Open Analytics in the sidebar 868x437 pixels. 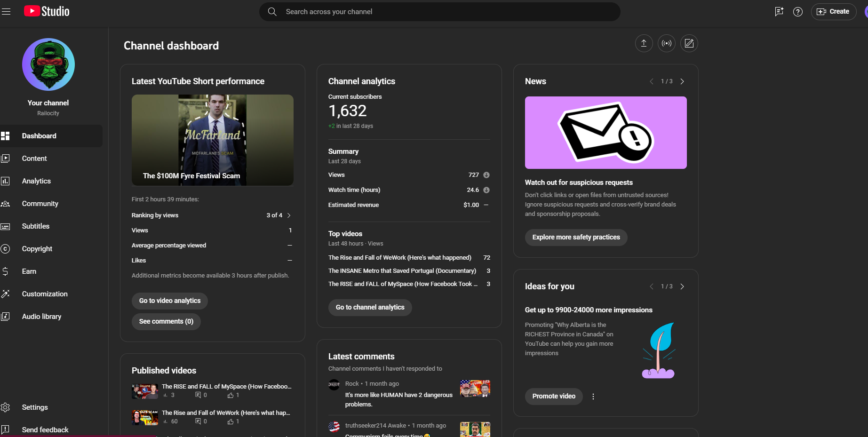pyautogui.click(x=51, y=181)
